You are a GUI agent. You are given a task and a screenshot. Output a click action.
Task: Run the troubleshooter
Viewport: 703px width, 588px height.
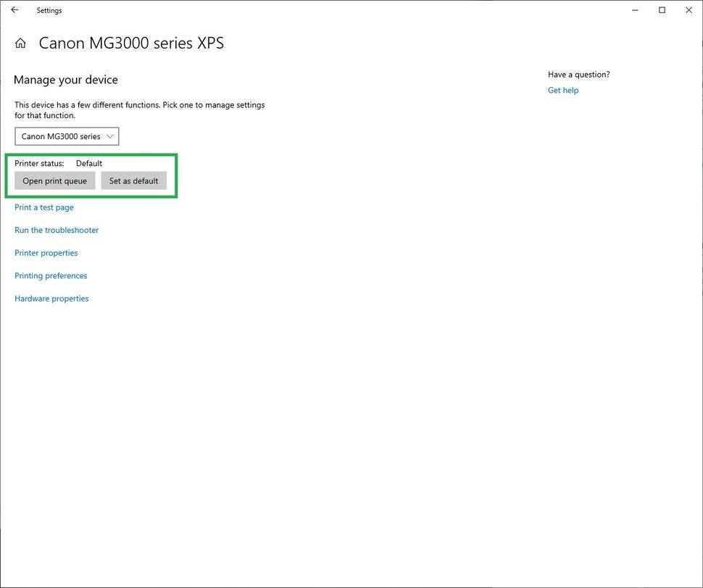coord(57,230)
